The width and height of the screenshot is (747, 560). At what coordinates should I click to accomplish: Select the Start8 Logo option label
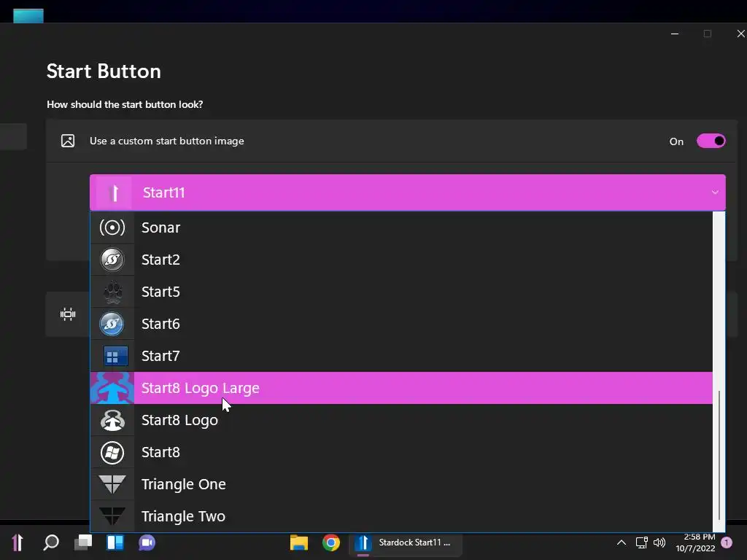point(179,421)
